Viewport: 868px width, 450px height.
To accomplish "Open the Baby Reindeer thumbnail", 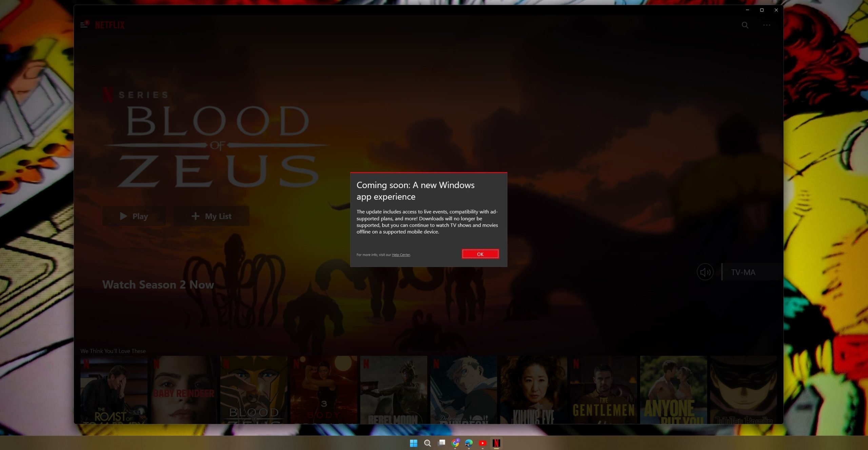I will pos(184,390).
